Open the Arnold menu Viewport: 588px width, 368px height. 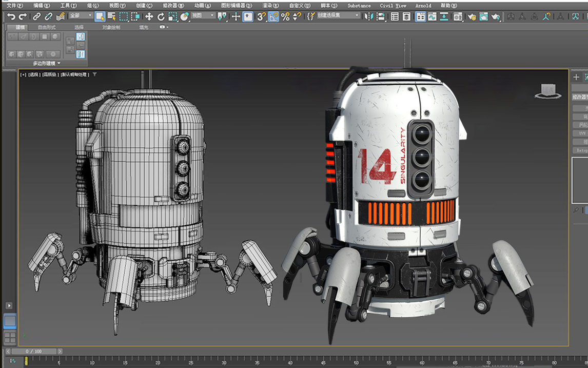(423, 6)
